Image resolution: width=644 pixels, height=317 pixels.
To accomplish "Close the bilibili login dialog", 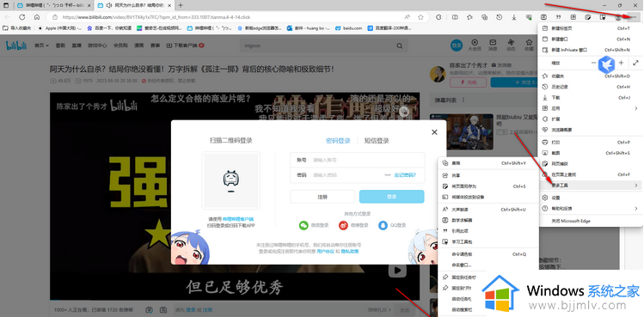I will pyautogui.click(x=434, y=131).
